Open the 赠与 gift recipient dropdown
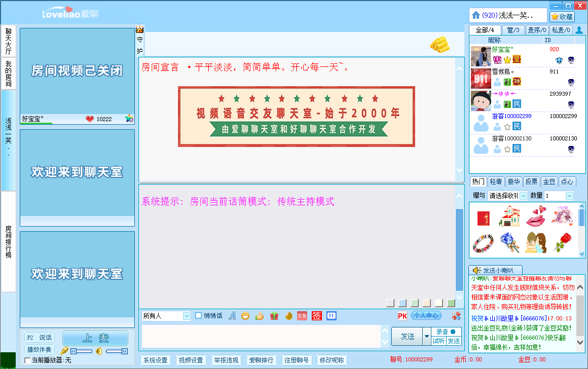588x369 pixels. click(523, 196)
